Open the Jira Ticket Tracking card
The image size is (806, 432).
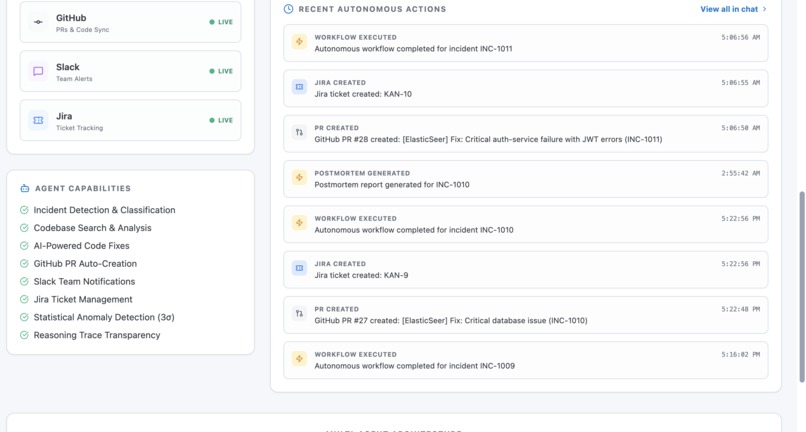pos(131,120)
